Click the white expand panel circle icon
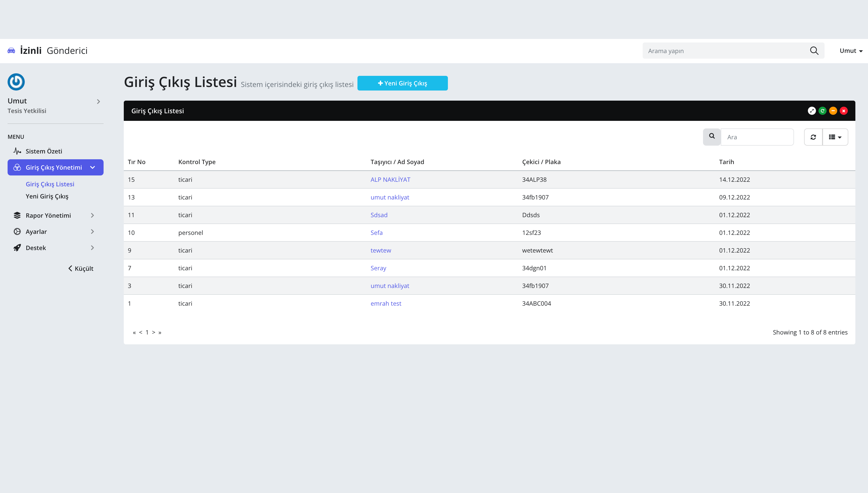The height and width of the screenshot is (493, 868). click(x=811, y=111)
